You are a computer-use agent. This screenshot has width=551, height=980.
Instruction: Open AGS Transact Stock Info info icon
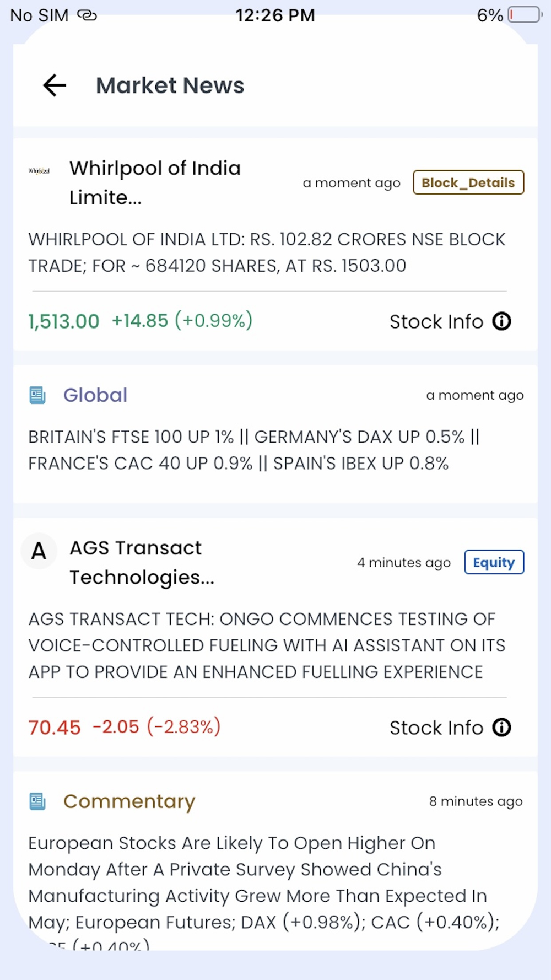point(502,727)
